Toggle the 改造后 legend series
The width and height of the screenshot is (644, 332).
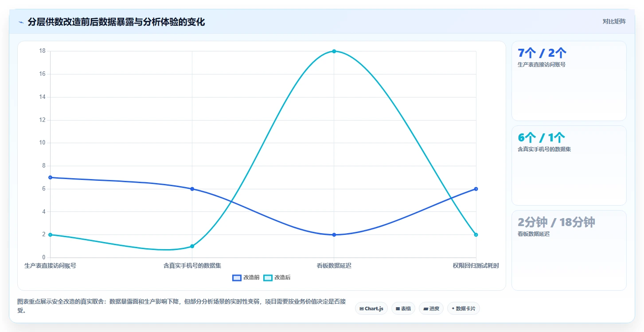277,277
